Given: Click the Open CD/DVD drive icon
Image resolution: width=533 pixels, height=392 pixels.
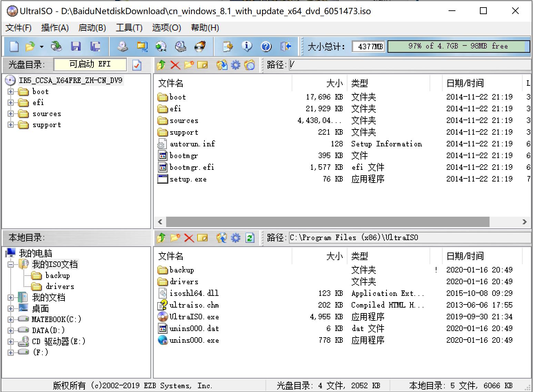Looking at the screenshot, I should click(x=57, y=46).
